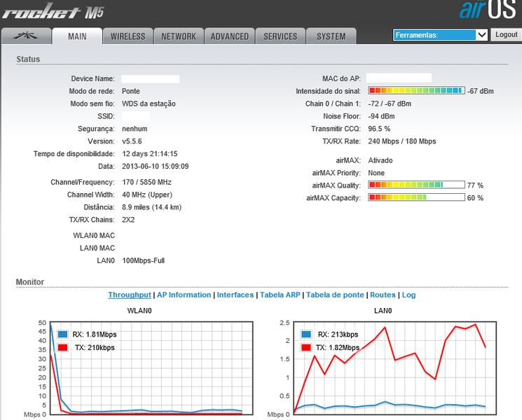The width and height of the screenshot is (522, 420).
Task: Click the Monitor section heading
Action: [30, 281]
